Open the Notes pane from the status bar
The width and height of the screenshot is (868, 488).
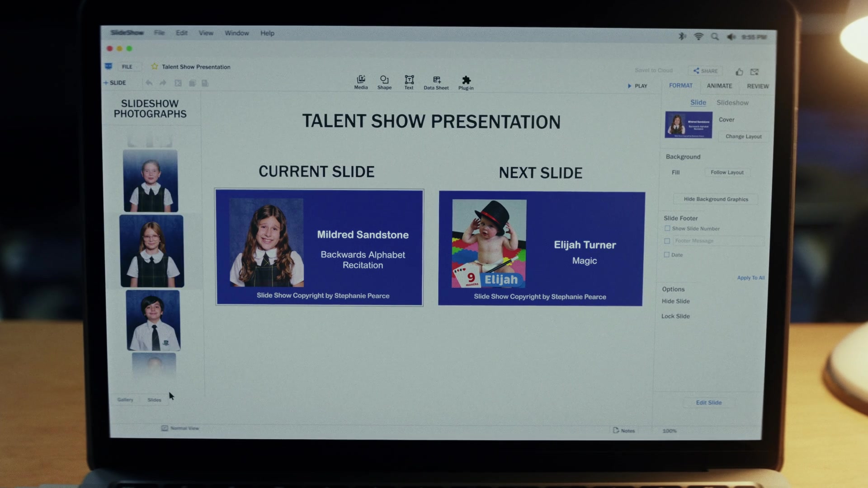(624, 431)
